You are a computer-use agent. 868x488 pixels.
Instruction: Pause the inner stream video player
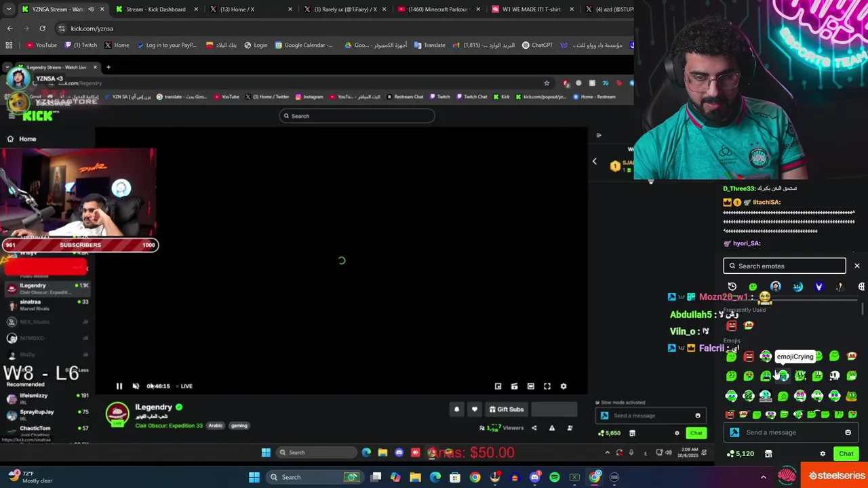(119, 386)
